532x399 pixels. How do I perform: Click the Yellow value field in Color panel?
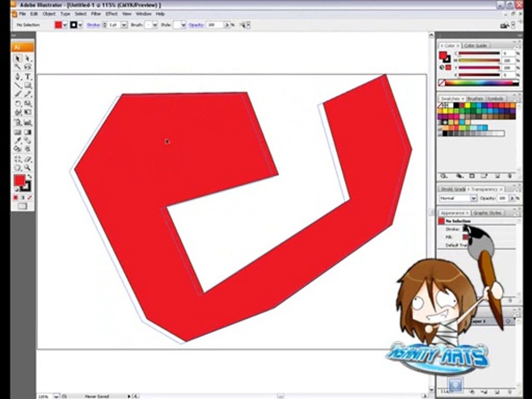[508, 68]
